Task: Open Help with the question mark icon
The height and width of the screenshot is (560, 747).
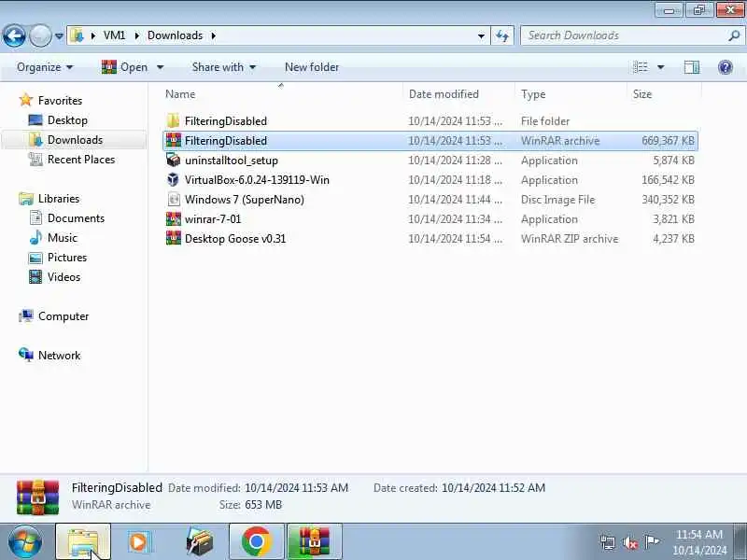Action: pyautogui.click(x=726, y=67)
